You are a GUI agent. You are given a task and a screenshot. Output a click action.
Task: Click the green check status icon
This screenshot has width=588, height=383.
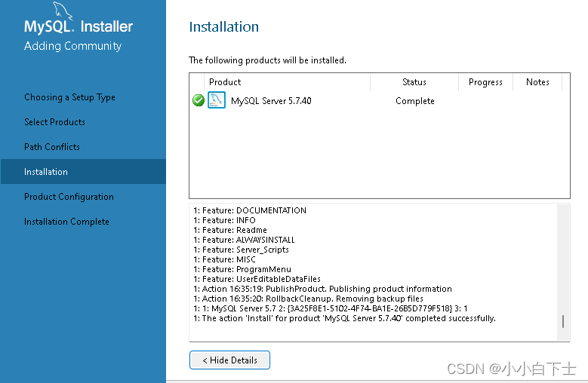click(198, 100)
